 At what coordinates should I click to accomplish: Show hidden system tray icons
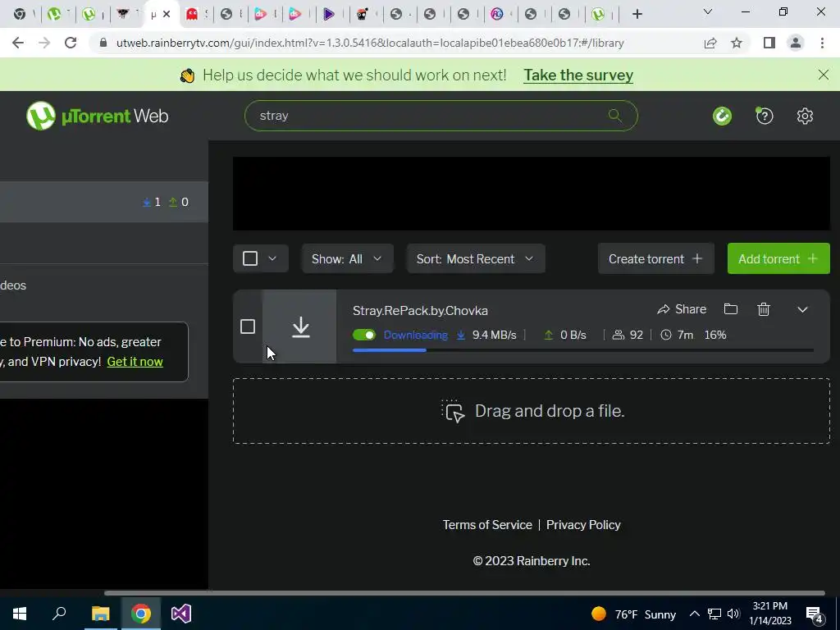694,614
